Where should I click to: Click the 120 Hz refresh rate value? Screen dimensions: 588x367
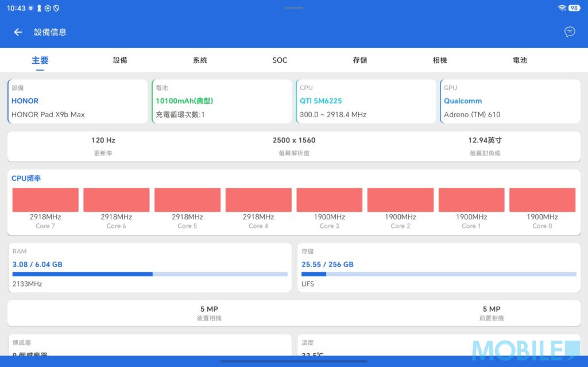103,140
